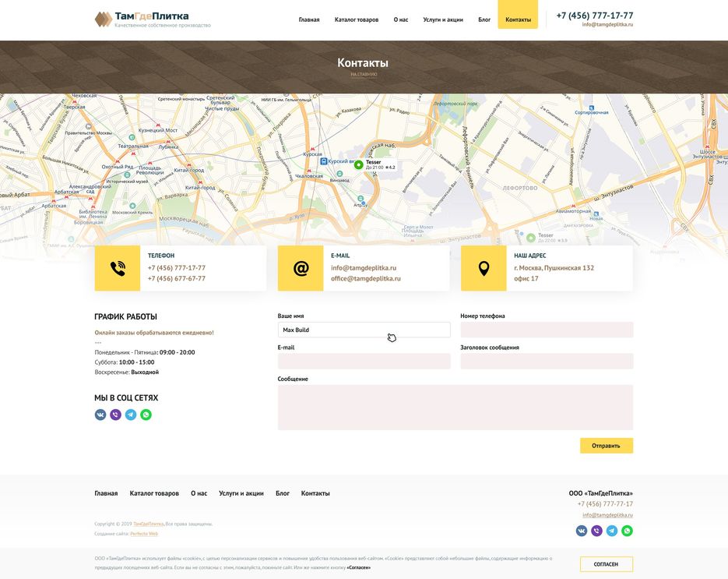The height and width of the screenshot is (579, 728).
Task: Click the VK icon under "Мы в соц сетях"
Action: (100, 415)
